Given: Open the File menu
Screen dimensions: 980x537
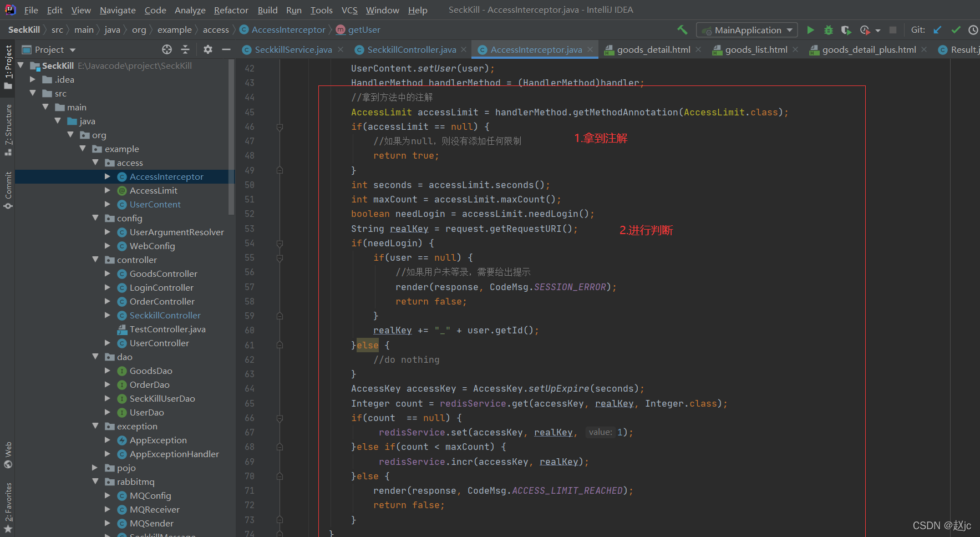Looking at the screenshot, I should click(x=31, y=10).
